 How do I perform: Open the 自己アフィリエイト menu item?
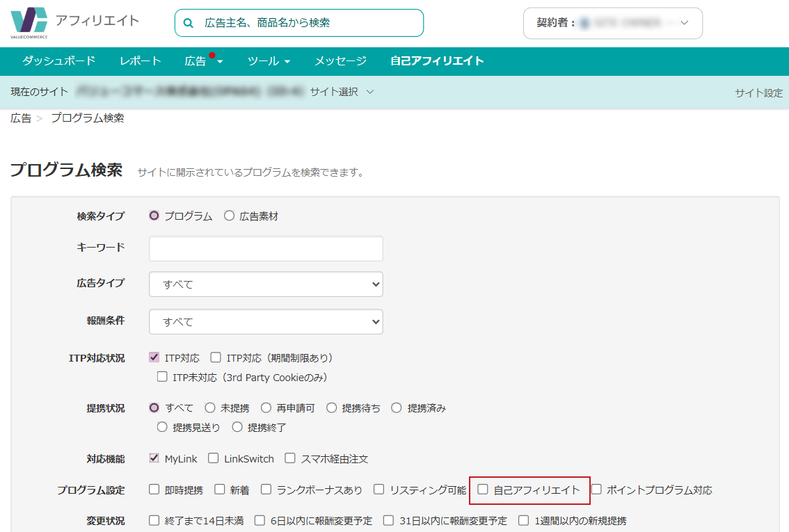pyautogui.click(x=437, y=61)
